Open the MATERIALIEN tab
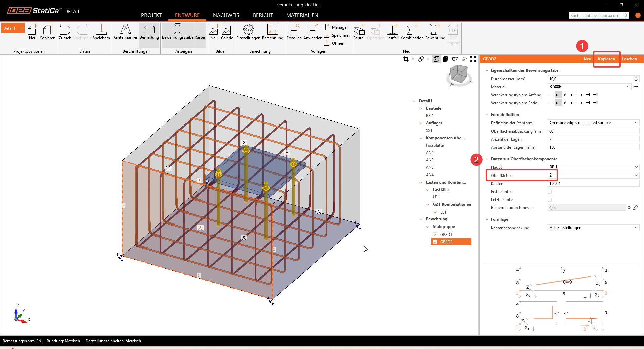Screen dimensions: 644x349 coord(302,15)
